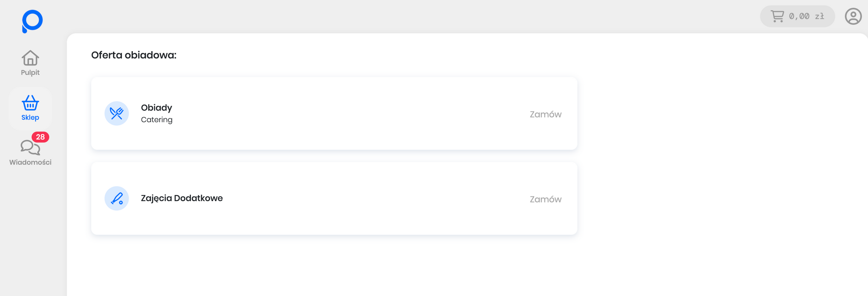Click the Oferta obiadowa heading
Screen dimensions: 868x296
134,55
